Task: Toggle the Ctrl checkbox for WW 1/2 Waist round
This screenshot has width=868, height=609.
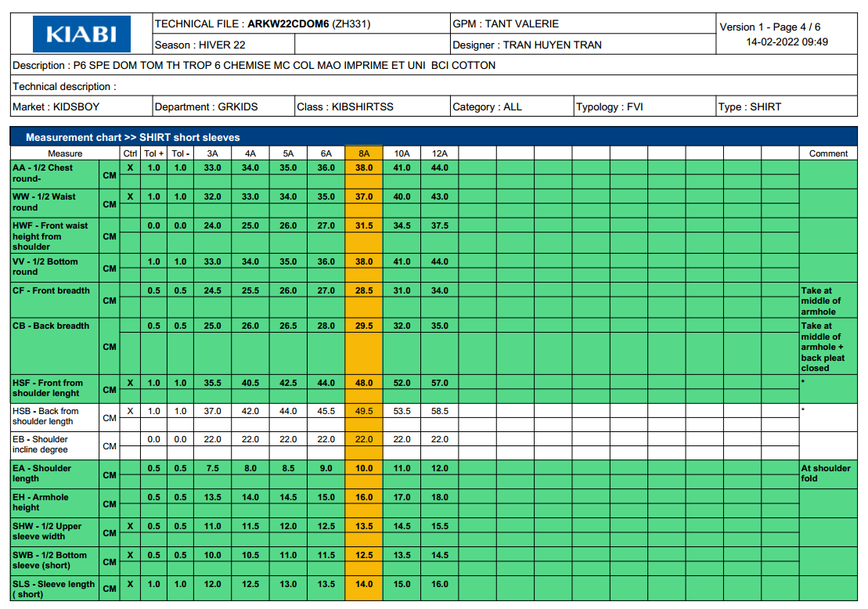Action: (x=130, y=196)
